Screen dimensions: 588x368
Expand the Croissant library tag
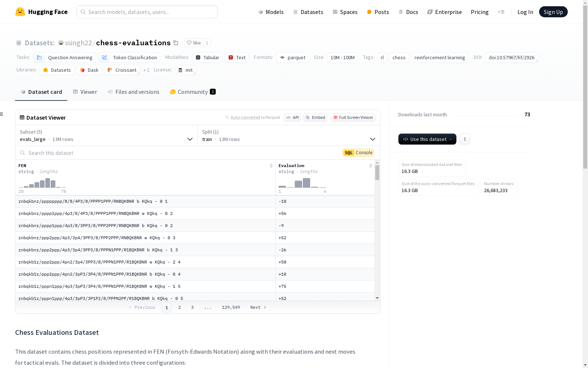(x=122, y=70)
